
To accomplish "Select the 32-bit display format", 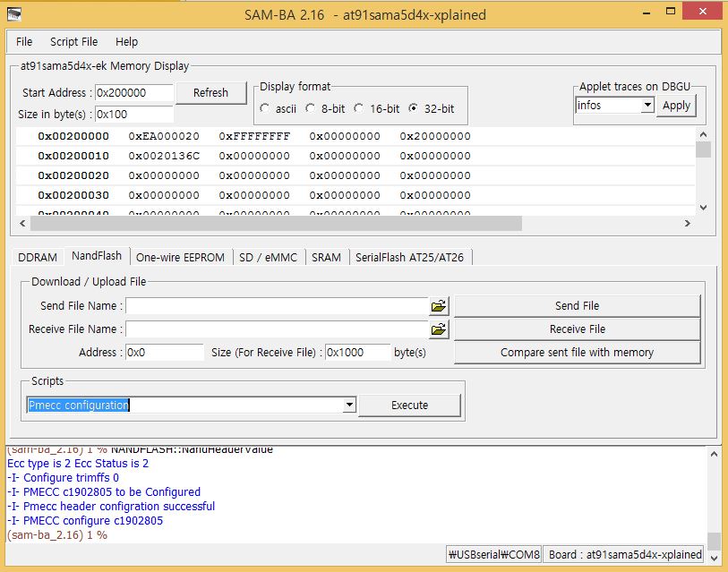I will pos(413,108).
